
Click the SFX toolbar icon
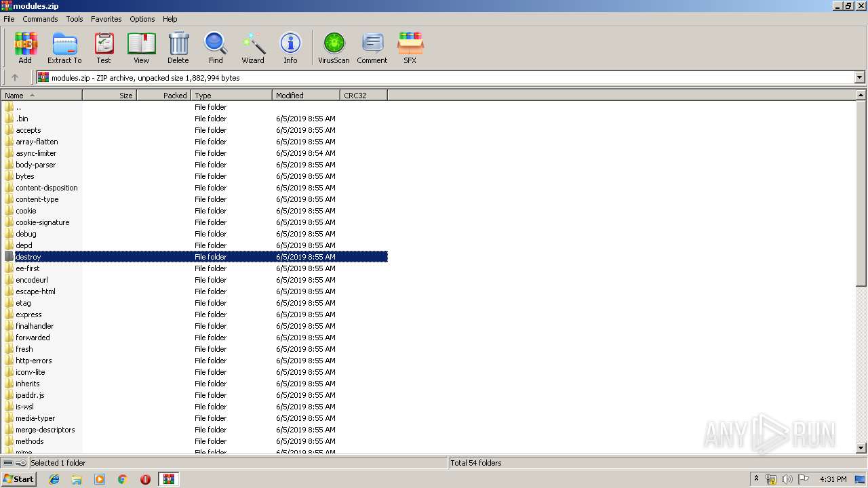[410, 48]
